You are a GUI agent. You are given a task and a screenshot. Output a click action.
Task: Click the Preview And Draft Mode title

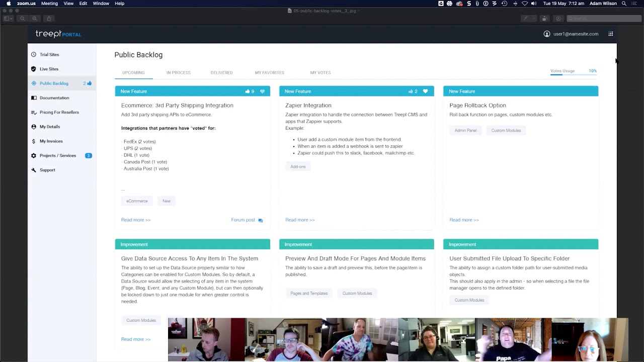pos(355,258)
